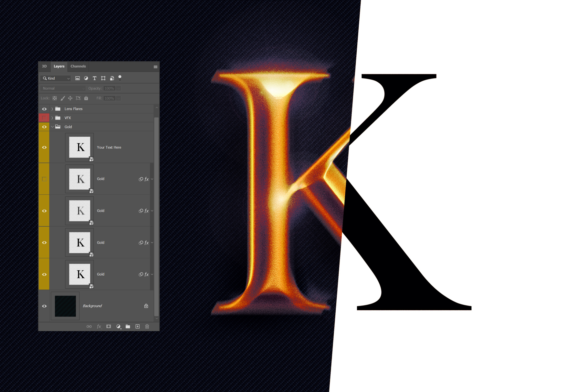588x392 pixels.
Task: Expand effects of the bottom Gold layer
Action: click(x=152, y=274)
